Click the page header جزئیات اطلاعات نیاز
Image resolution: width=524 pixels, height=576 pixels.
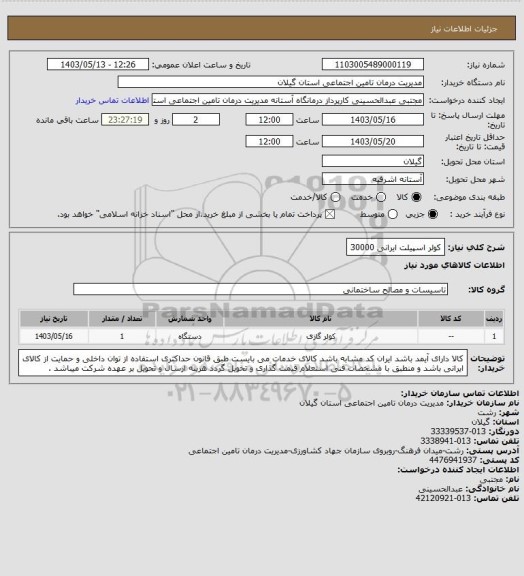(464, 29)
